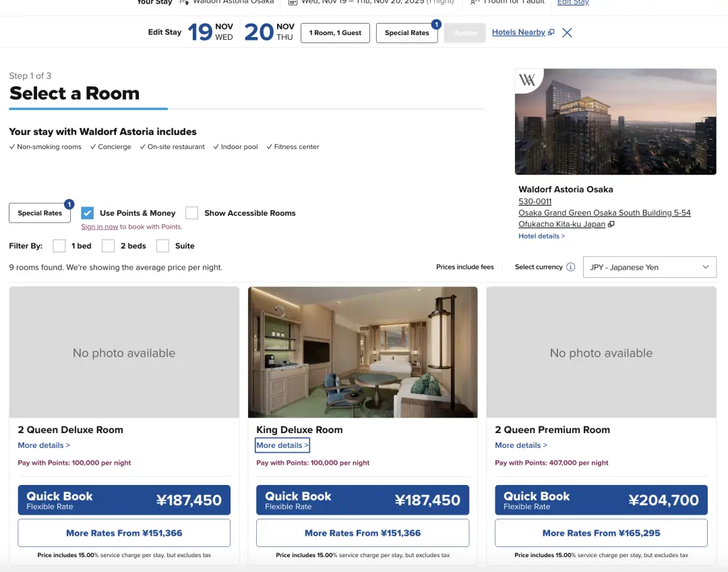Filter by Suite checkbox
This screenshot has width=728, height=572.
coord(162,246)
